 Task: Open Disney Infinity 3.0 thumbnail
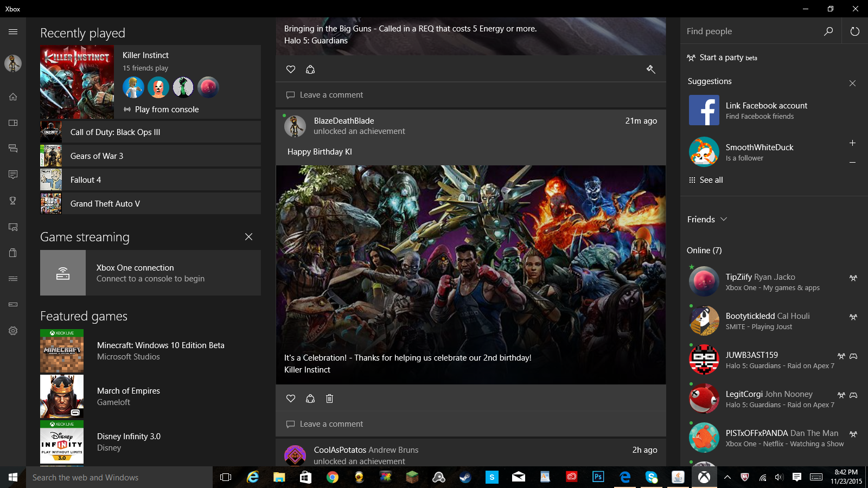pos(62,442)
